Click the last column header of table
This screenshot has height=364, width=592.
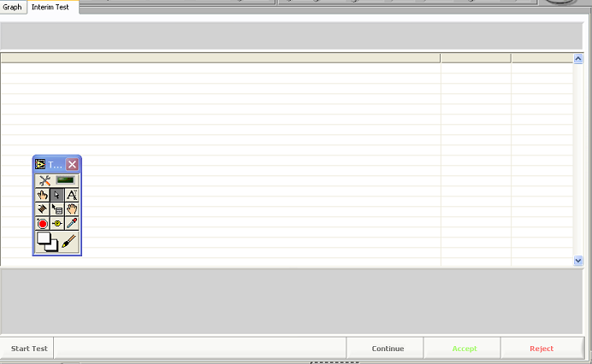point(542,58)
